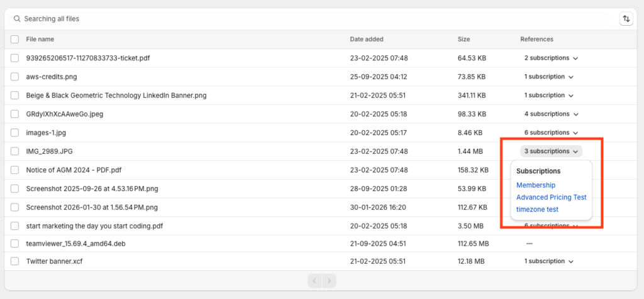Open the Membership subscription link
Viewport: 644px width, 299px height.
click(536, 185)
